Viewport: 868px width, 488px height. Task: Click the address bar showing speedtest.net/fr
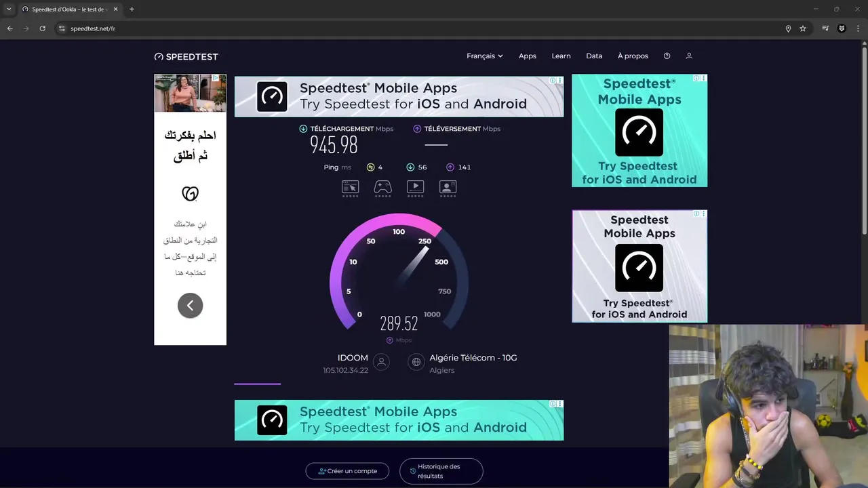420,28
